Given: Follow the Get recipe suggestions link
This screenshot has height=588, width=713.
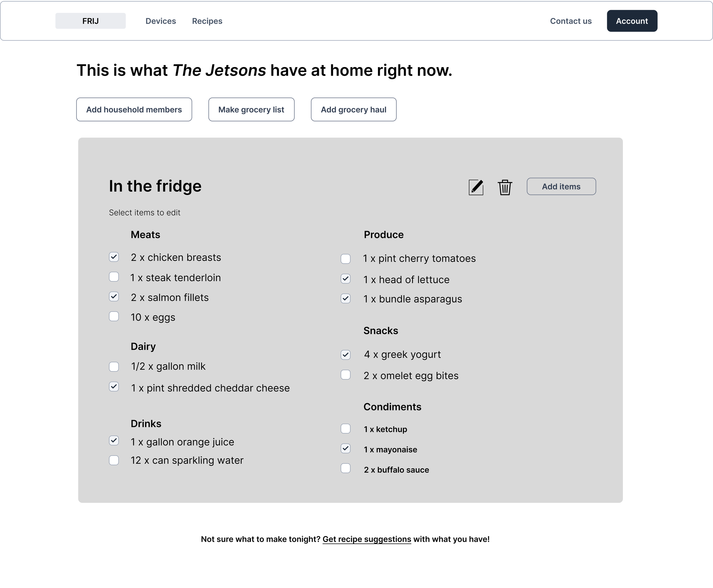Looking at the screenshot, I should 367,539.
